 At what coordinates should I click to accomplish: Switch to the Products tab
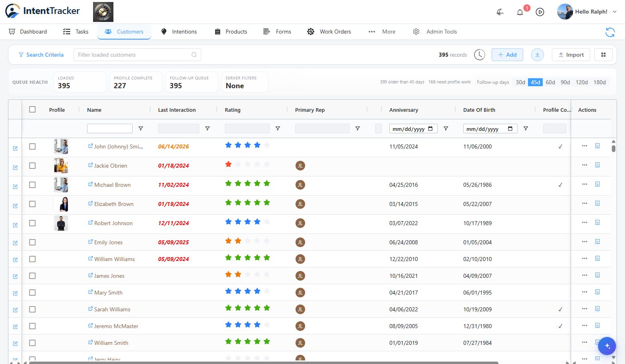[x=231, y=32]
